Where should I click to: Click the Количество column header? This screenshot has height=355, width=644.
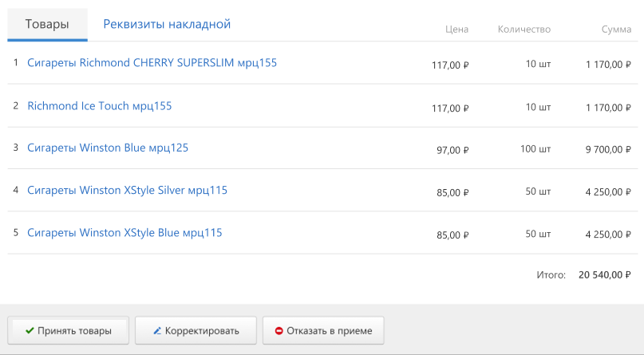point(524,30)
